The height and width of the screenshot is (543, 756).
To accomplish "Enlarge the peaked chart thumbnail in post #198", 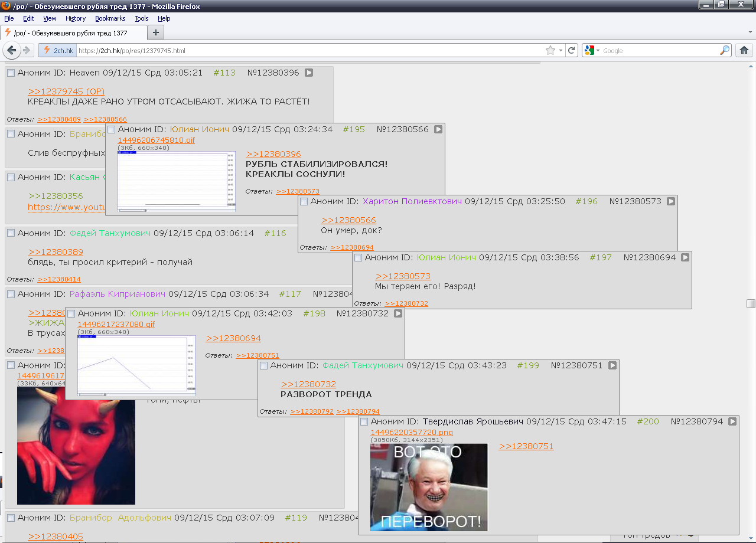I will click(136, 366).
